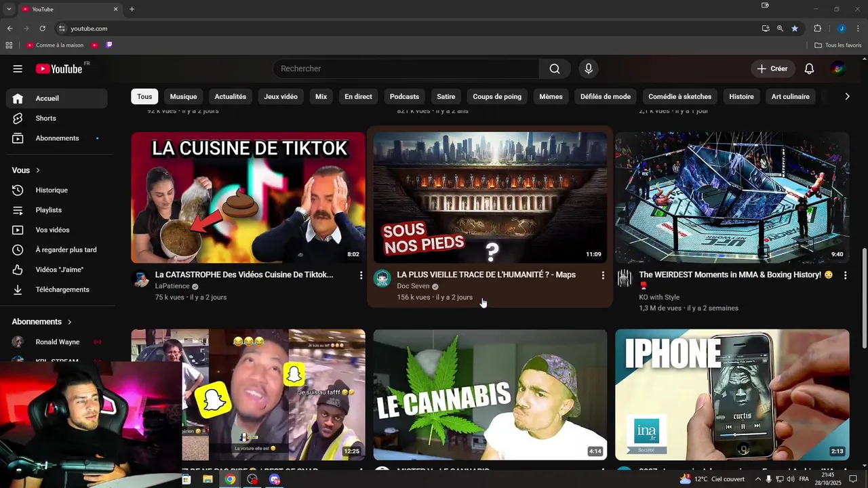
Task: Expand the Abonnements section heading arrow
Action: [69, 322]
